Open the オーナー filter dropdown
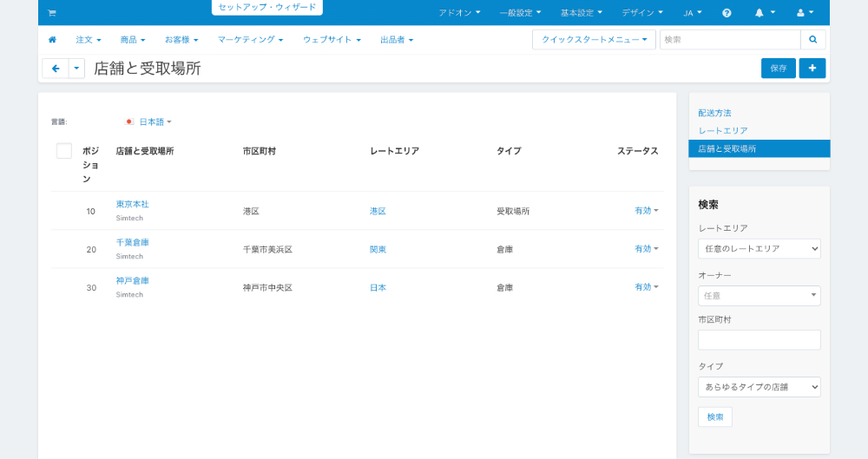 [x=759, y=296]
